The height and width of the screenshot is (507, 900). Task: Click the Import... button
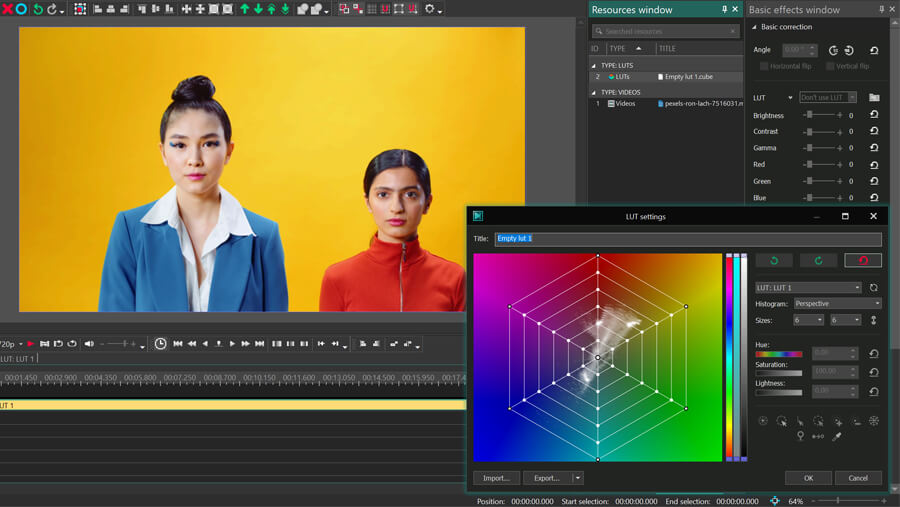point(496,478)
